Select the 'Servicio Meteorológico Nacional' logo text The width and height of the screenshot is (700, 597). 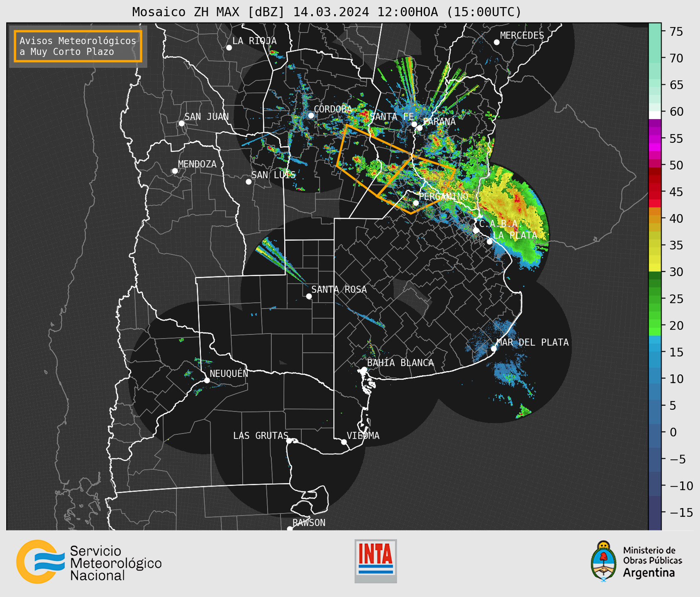116,563
